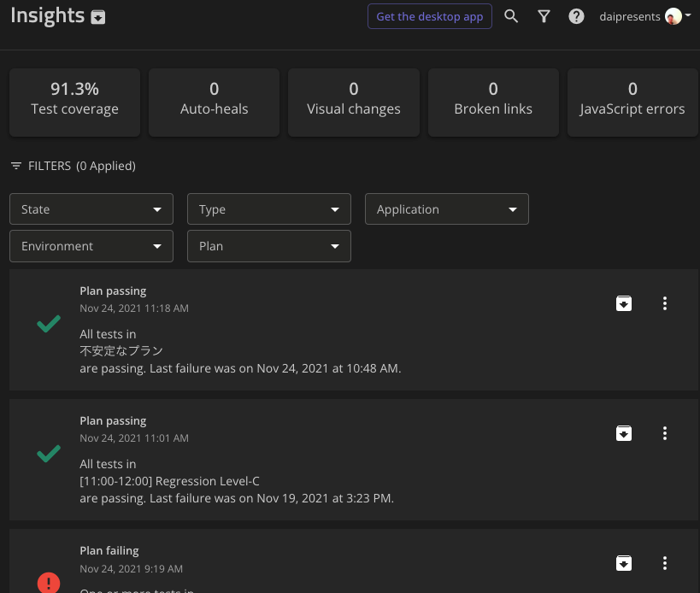Expand the Application filter dropdown
This screenshot has width=700, height=593.
coord(447,209)
